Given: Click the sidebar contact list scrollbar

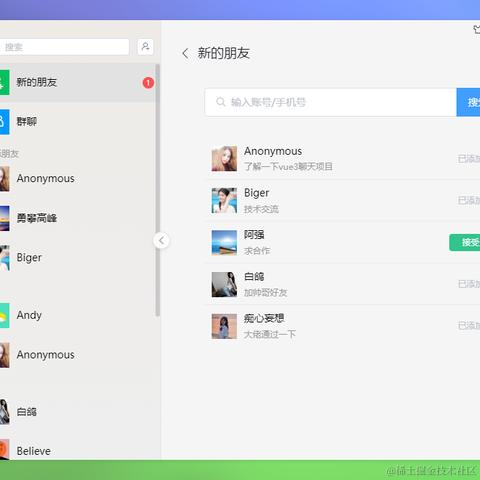Looking at the screenshot, I should (158, 190).
